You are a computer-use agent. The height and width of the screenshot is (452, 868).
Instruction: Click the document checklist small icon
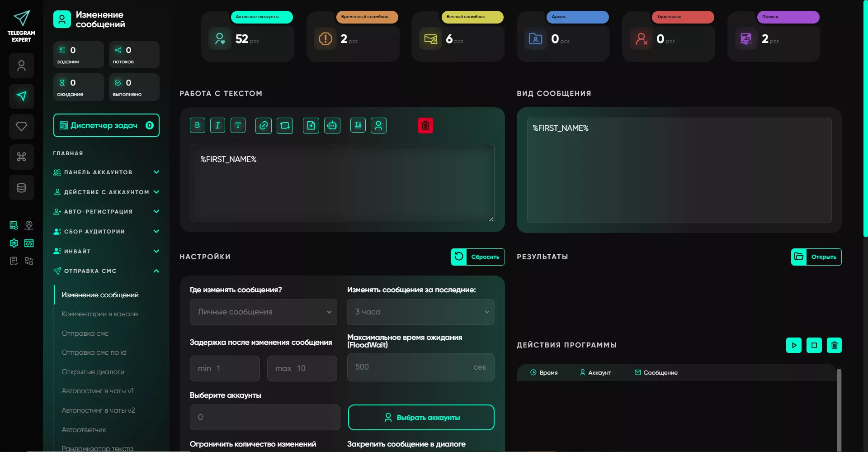[x=14, y=261]
